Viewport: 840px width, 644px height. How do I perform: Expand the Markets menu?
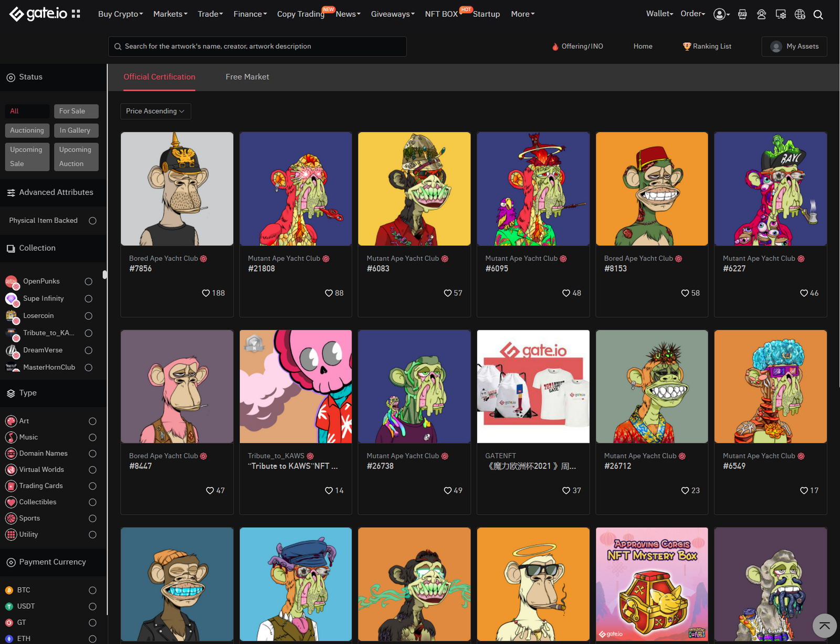[x=170, y=14]
